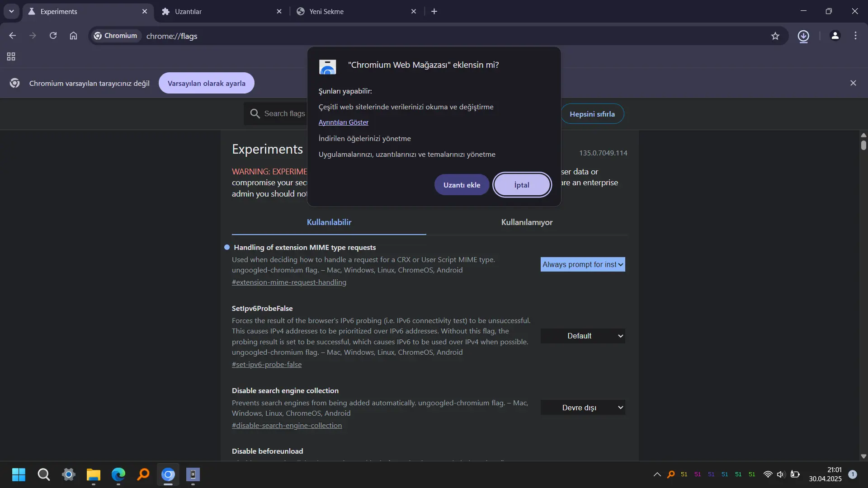Open a new tab with the plus button
The image size is (868, 488).
click(434, 11)
